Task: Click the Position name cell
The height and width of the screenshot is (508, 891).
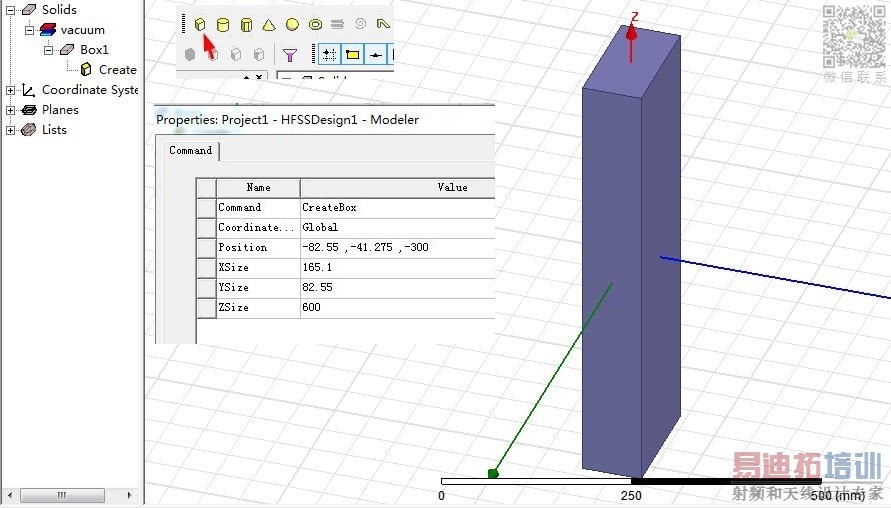Action: pyautogui.click(x=259, y=248)
